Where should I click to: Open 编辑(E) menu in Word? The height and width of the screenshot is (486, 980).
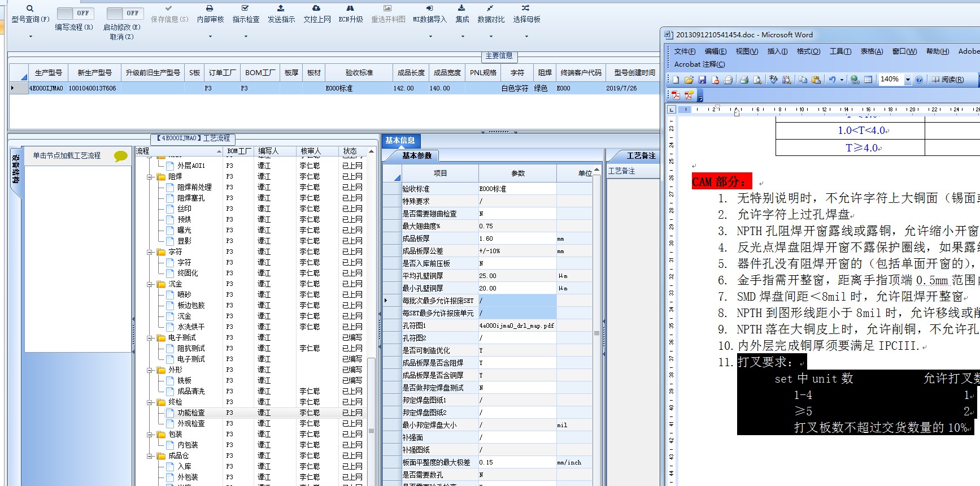(716, 51)
